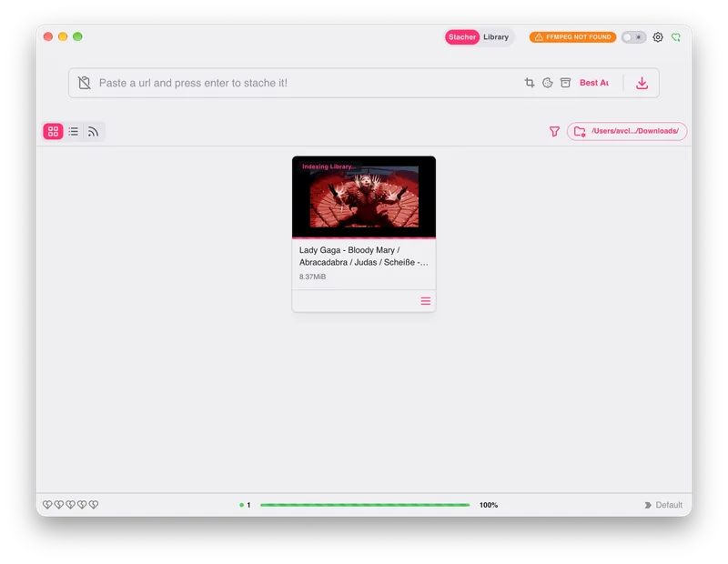The image size is (728, 564).
Task: Switch to the Stacher tab
Action: (x=462, y=37)
